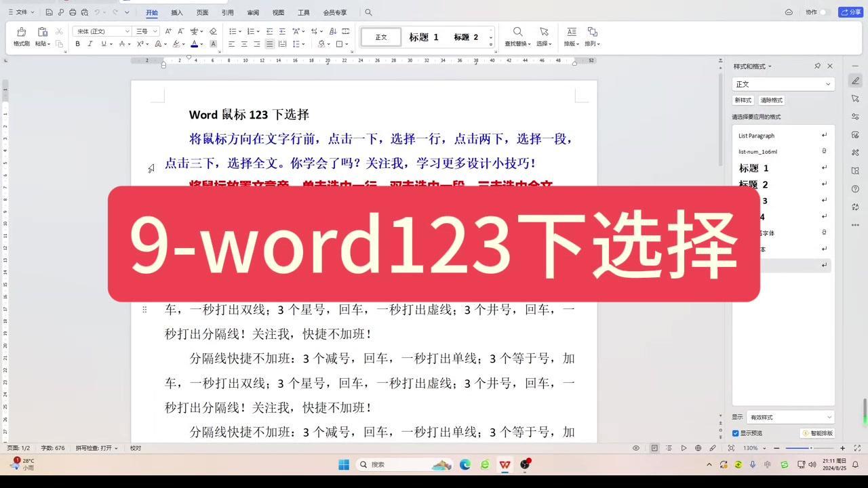This screenshot has width=868, height=488.
Task: Open WPS Office from the taskbar
Action: tap(505, 464)
